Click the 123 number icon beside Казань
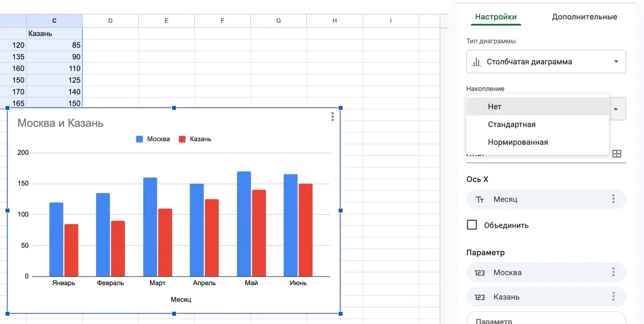The height and width of the screenshot is (324, 644). (x=480, y=297)
